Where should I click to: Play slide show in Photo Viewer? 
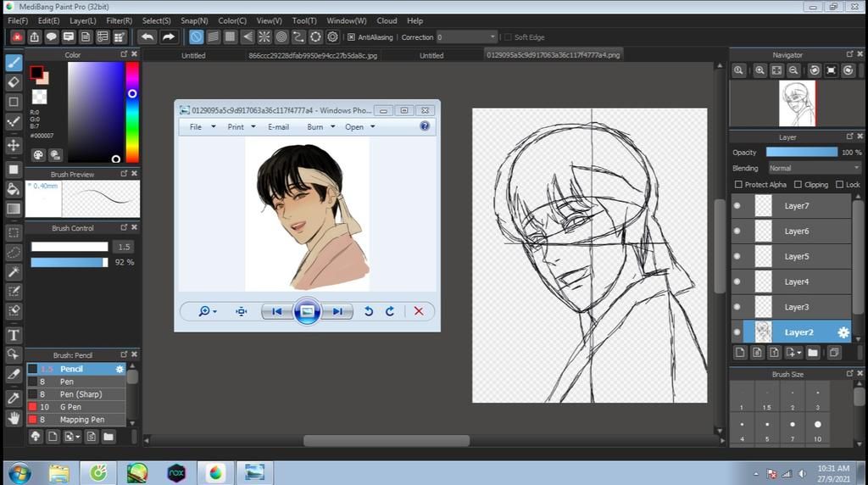307,311
